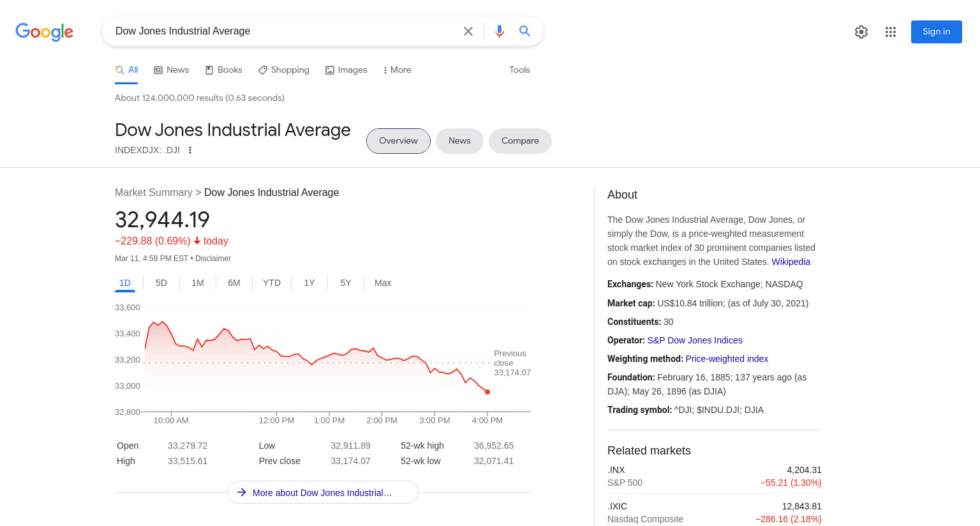Click the Prev close value 33,174.07 in table
The width and height of the screenshot is (980, 526).
(x=350, y=461)
